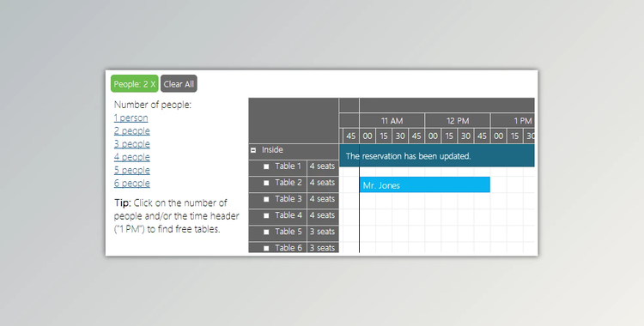Click the 12 PM time header

458,121
